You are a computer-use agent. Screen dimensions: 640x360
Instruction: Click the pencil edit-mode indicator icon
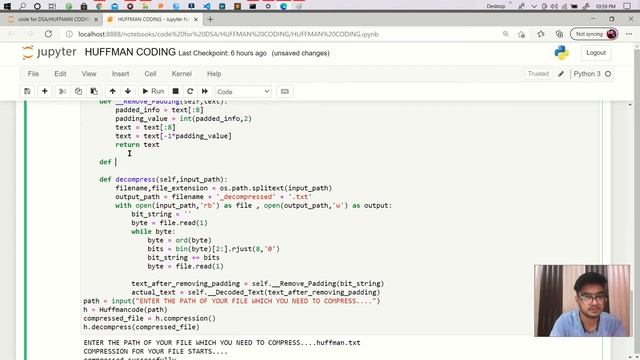561,74
